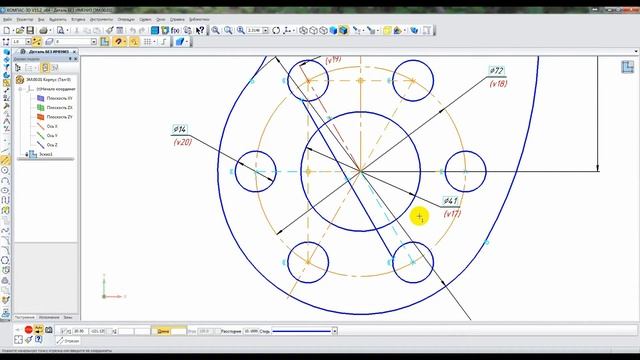The image size is (640, 360).
Task: Select Plane XY in the model tree
Action: coord(59,98)
